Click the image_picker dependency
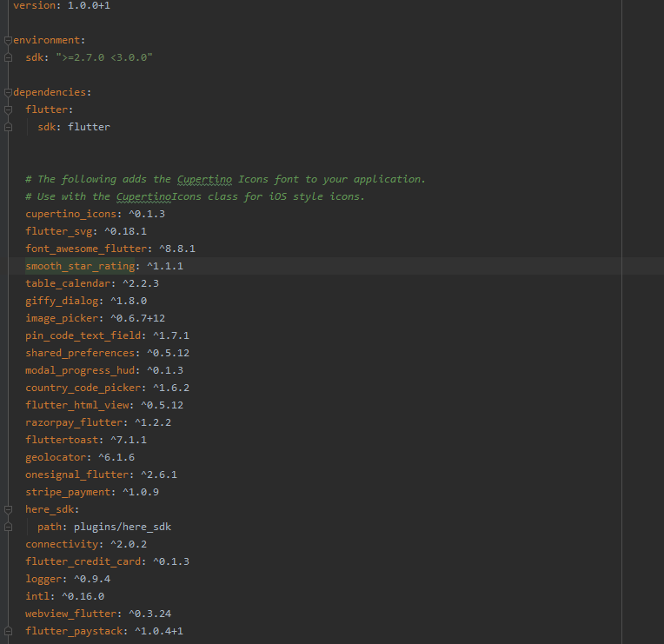The width and height of the screenshot is (664, 644). click(96, 318)
